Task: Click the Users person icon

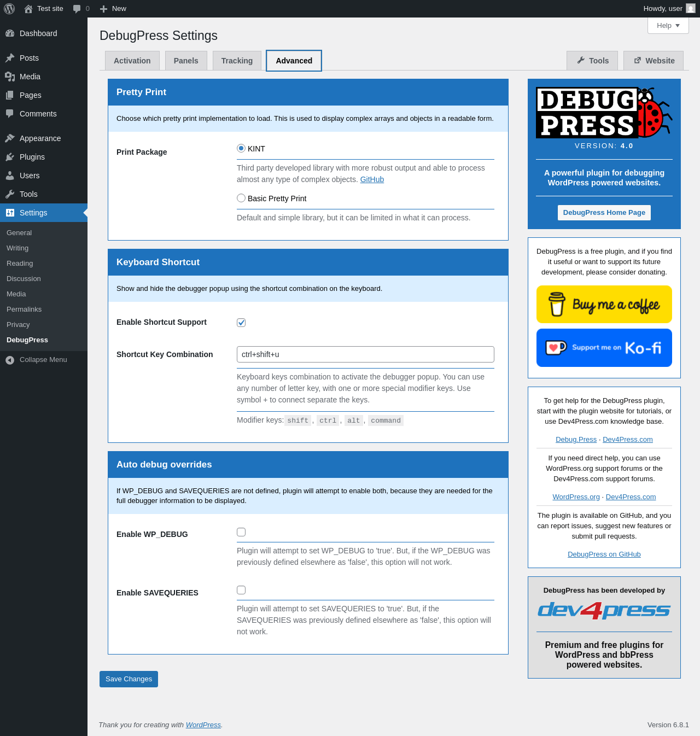Action: pos(10,176)
